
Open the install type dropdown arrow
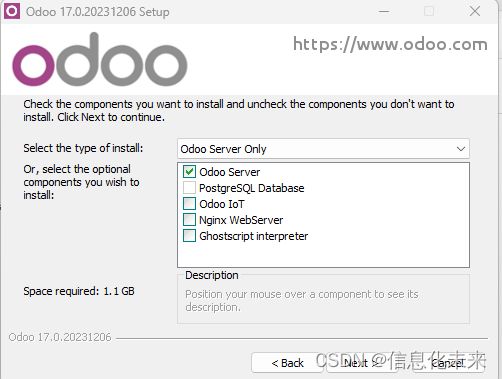pyautogui.click(x=461, y=149)
